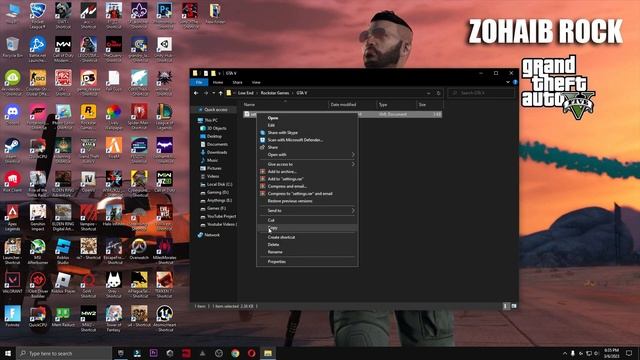Open the Windows Start menu
The height and width of the screenshot is (360, 640).
[x=8, y=353]
